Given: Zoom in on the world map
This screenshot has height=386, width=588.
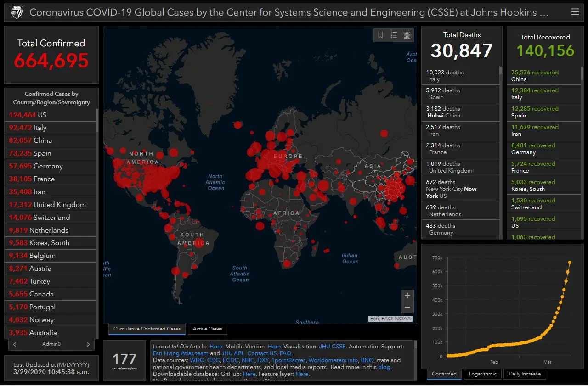Looking at the screenshot, I should coord(407,296).
